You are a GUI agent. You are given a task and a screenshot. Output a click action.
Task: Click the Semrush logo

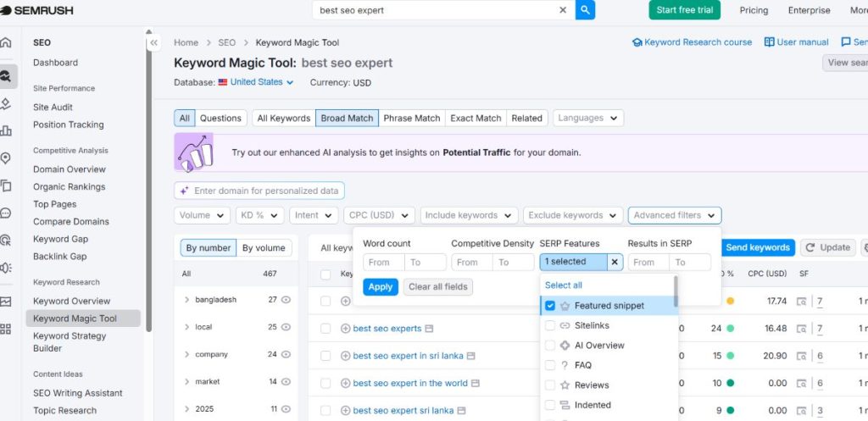point(37,10)
